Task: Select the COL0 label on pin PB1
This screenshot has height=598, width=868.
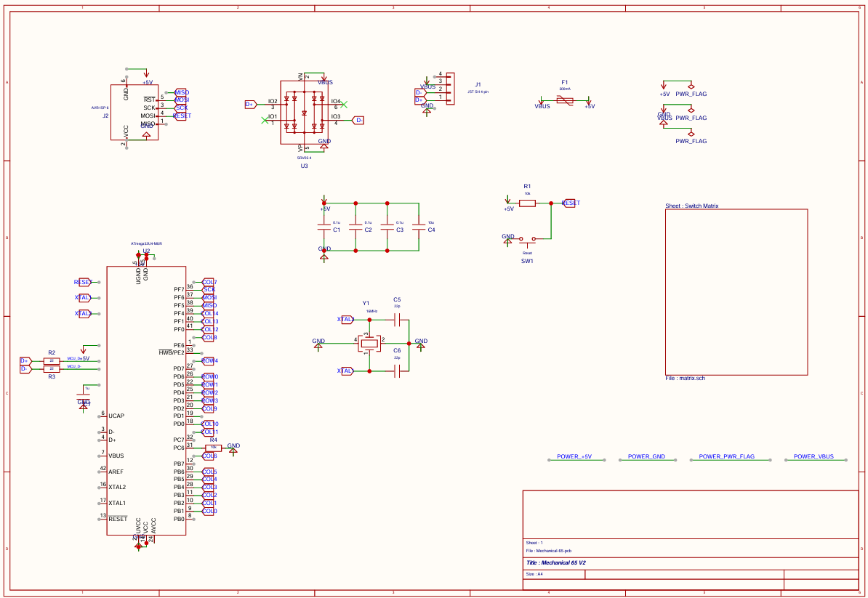Action: tap(209, 511)
